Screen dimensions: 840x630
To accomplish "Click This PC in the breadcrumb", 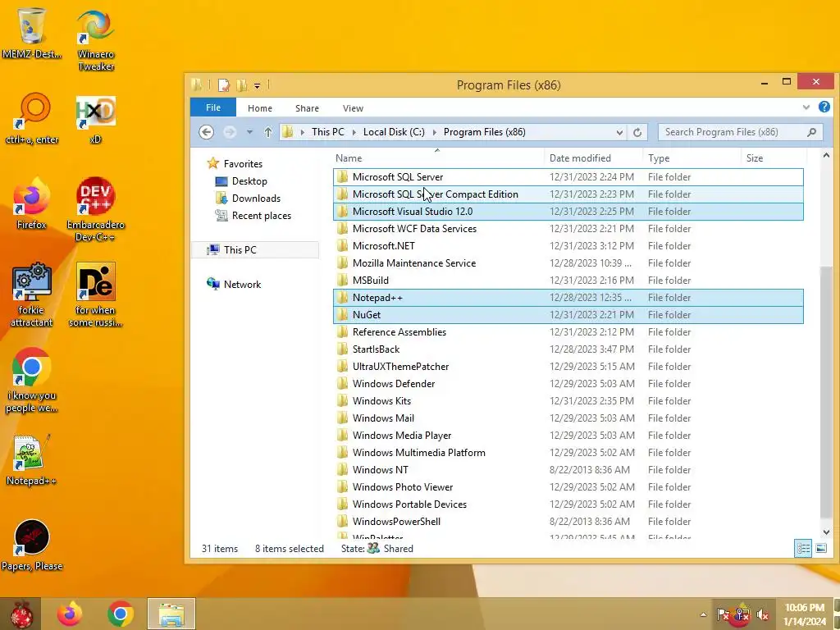I will coord(328,132).
